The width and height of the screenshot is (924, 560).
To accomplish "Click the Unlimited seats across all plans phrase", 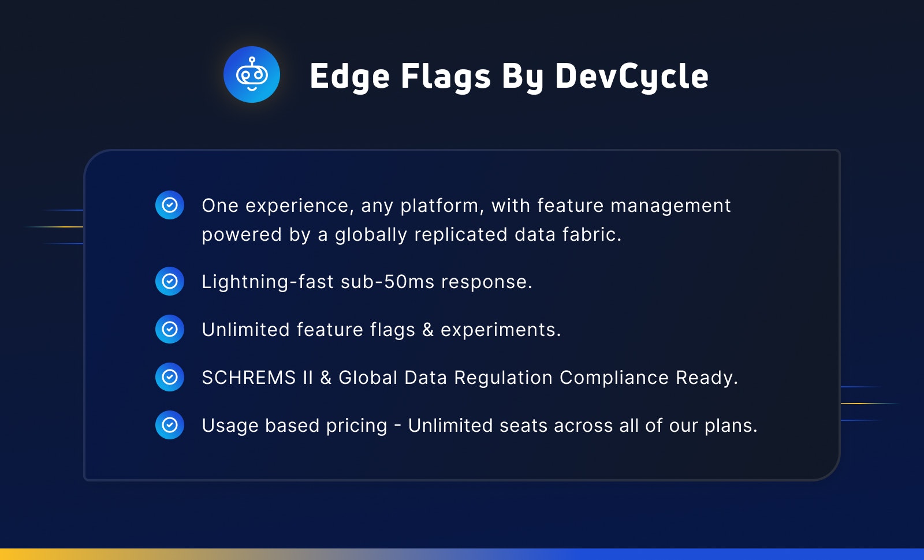I will [x=583, y=425].
